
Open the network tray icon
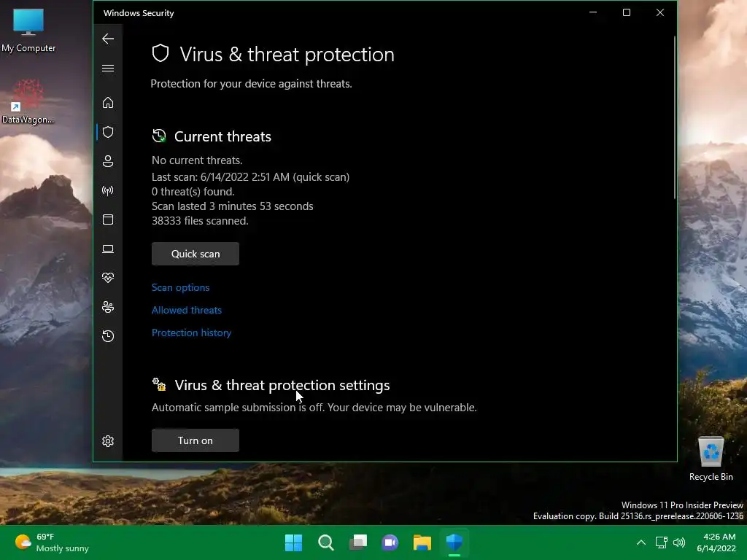click(x=661, y=542)
